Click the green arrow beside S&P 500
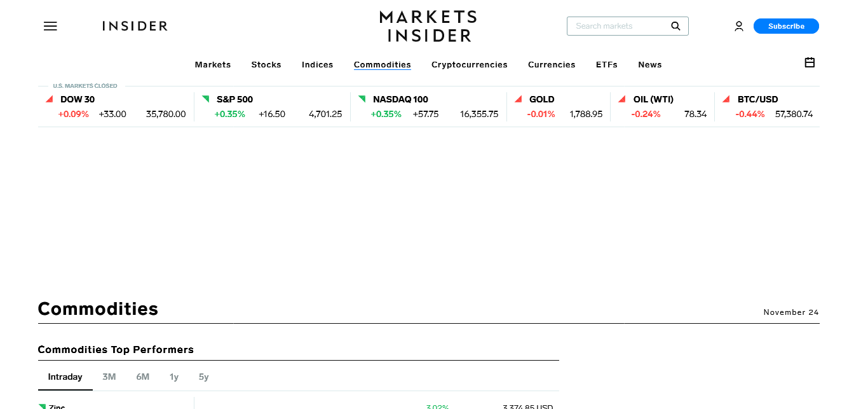This screenshot has width=868, height=409. [205, 99]
